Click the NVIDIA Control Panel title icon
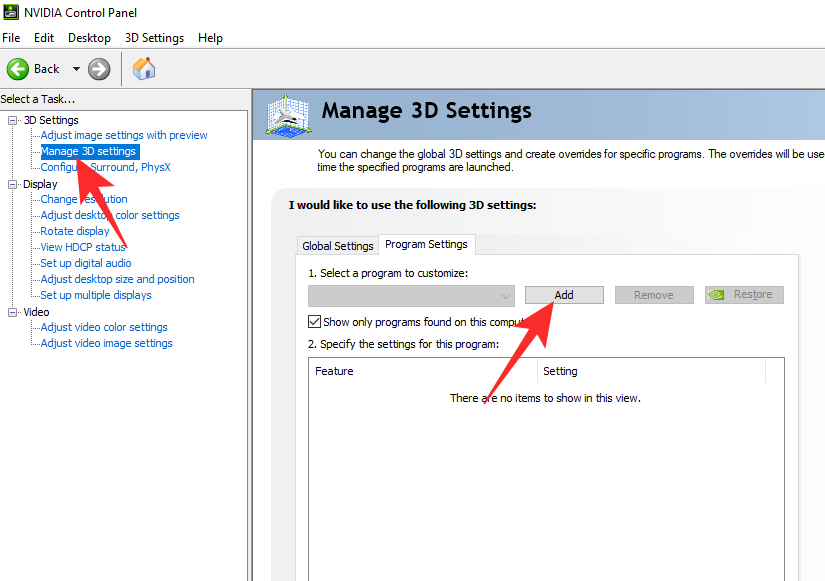 tap(10, 13)
